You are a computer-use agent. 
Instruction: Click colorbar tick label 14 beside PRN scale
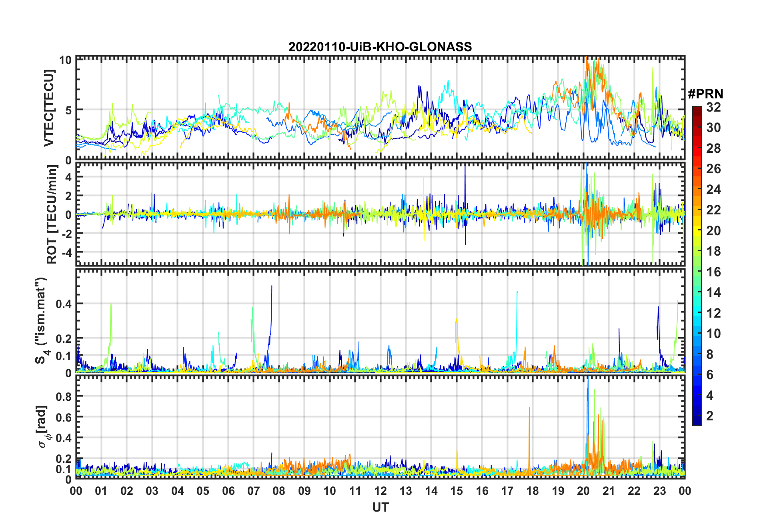[x=714, y=292]
